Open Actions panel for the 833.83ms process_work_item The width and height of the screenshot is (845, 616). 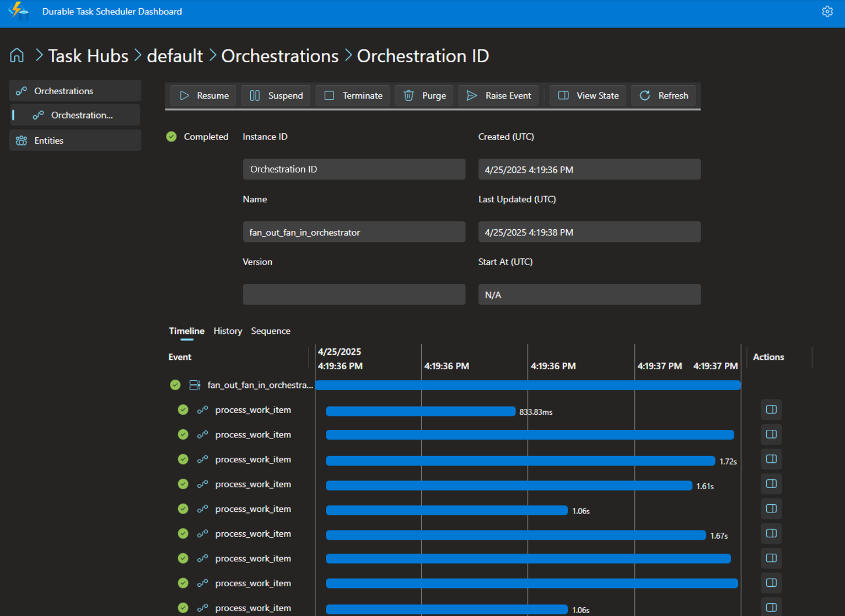[x=771, y=409]
